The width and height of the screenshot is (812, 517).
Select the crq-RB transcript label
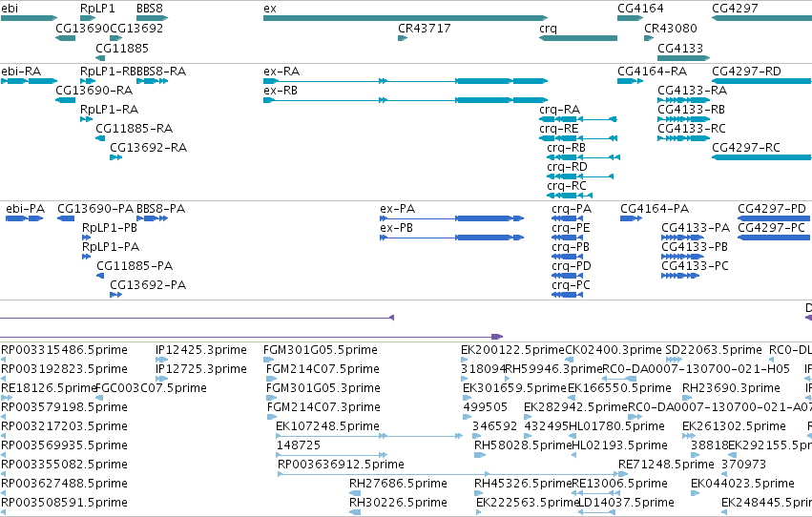coord(567,148)
